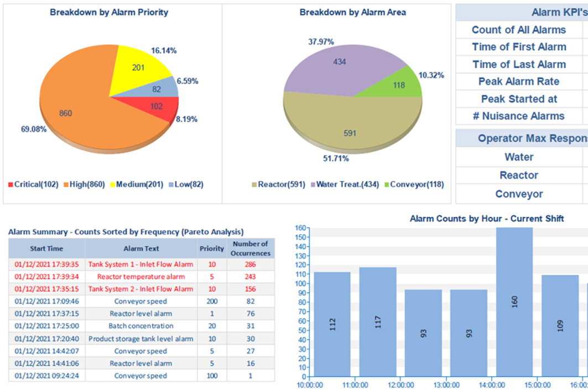Click the orange High legend swatch
The width and height of the screenshot is (588, 392).
click(x=66, y=185)
